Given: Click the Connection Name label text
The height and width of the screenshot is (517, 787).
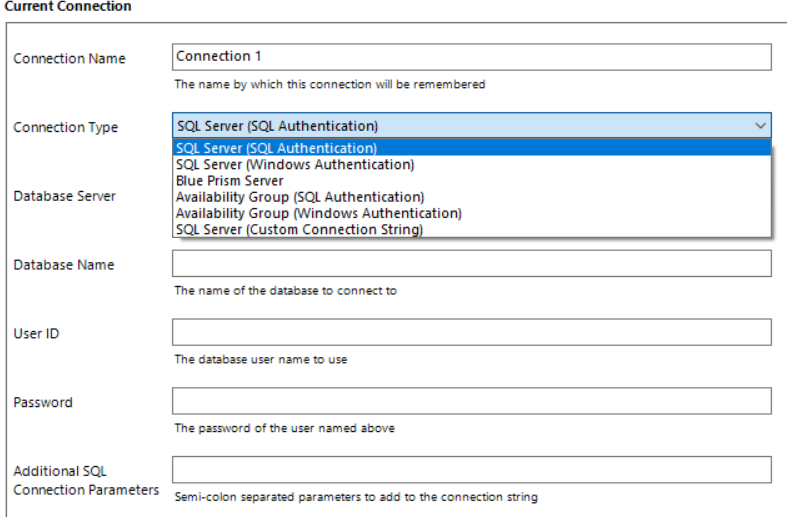Looking at the screenshot, I should [70, 59].
